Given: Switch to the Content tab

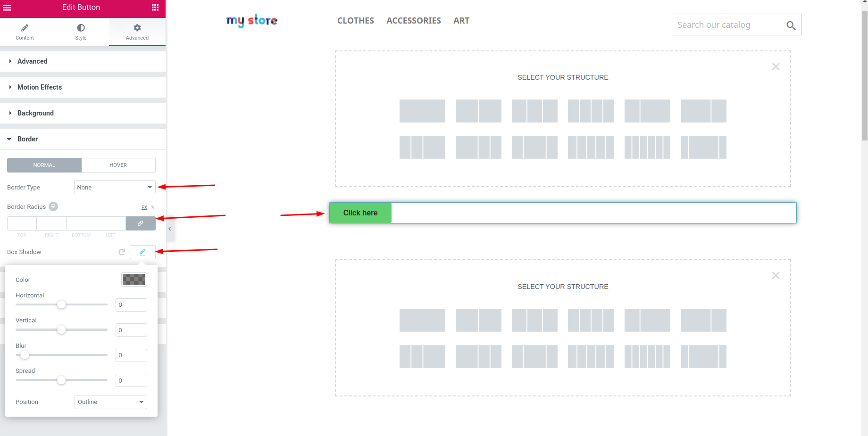Looking at the screenshot, I should click(x=25, y=32).
